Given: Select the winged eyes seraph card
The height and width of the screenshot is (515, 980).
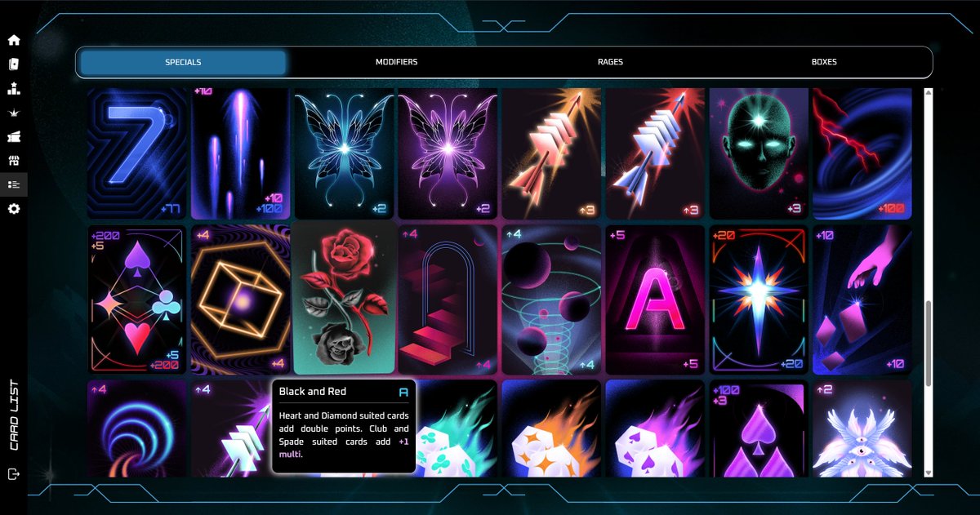Looking at the screenshot, I should 862,428.
